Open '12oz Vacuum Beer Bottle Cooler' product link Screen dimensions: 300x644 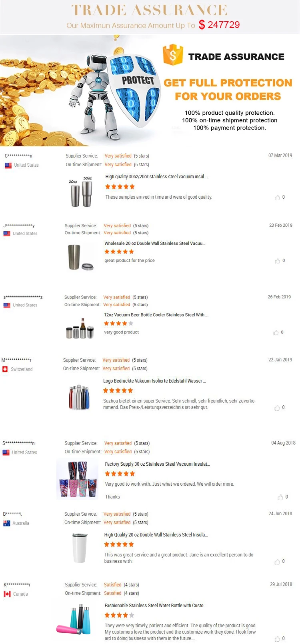pyautogui.click(x=156, y=315)
